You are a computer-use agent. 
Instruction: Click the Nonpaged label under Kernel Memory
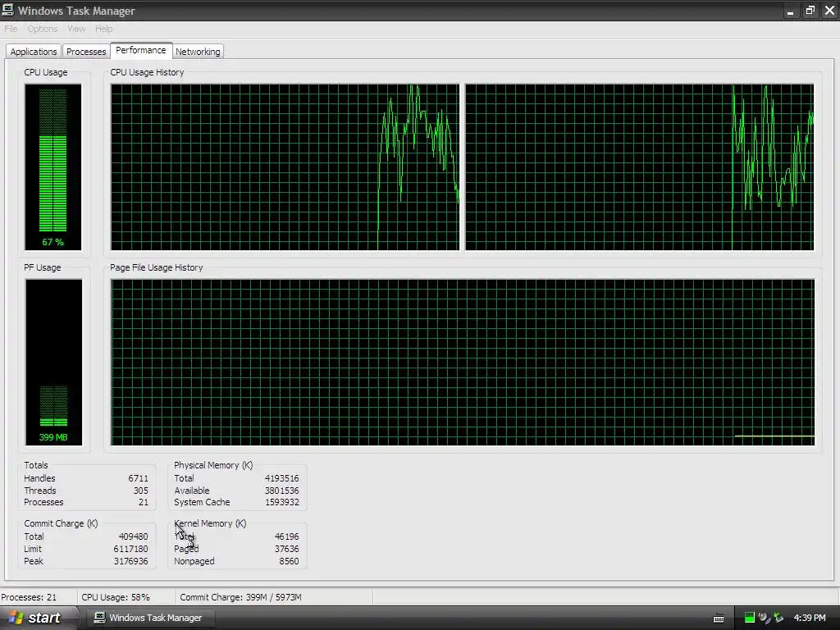pos(194,561)
